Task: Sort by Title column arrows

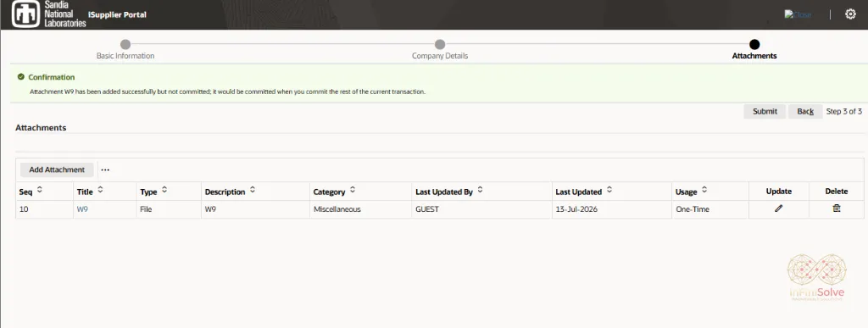Action: 100,190
